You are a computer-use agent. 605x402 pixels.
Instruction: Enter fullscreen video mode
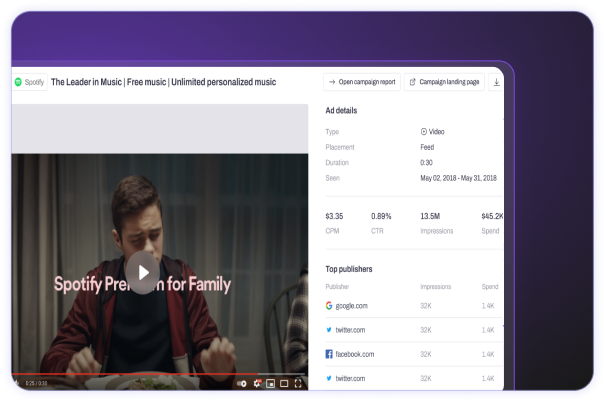pyautogui.click(x=298, y=383)
